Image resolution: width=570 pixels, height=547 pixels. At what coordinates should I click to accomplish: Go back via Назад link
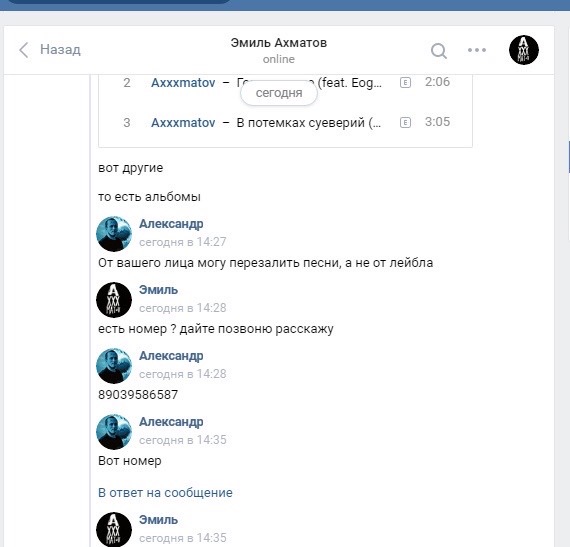click(60, 49)
